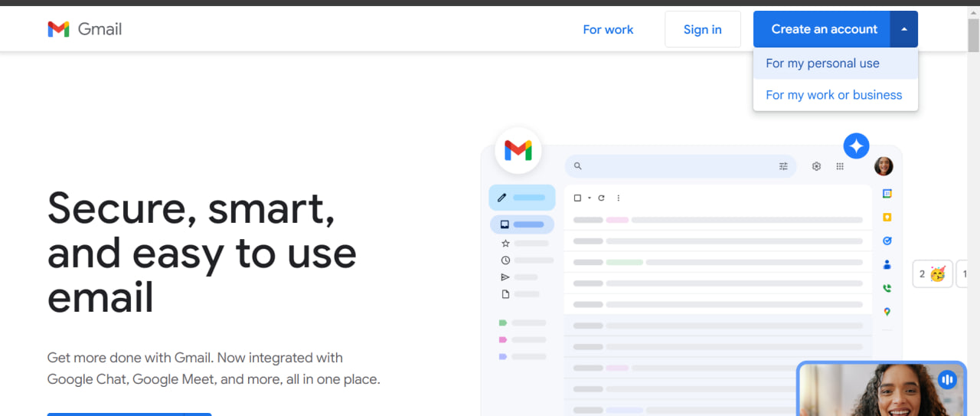Click the blue Gemini sparkle icon
Viewport: 980px width, 416px height.
[x=856, y=146]
